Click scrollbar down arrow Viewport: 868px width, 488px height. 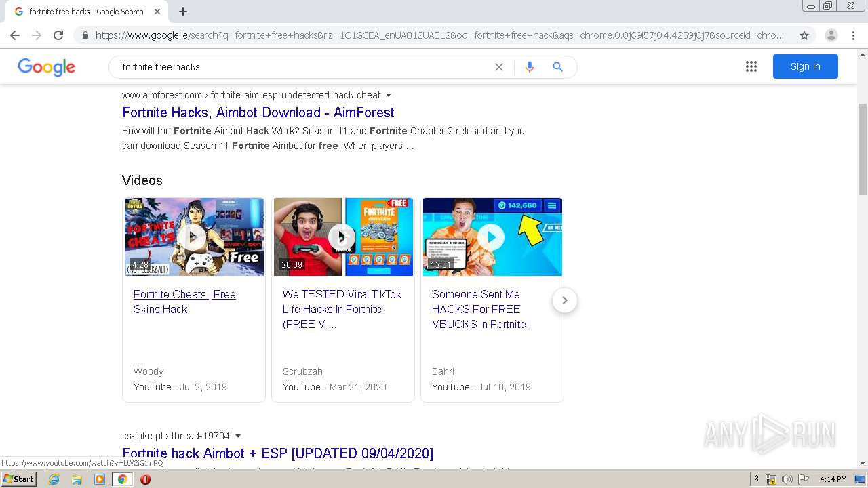coord(863,463)
